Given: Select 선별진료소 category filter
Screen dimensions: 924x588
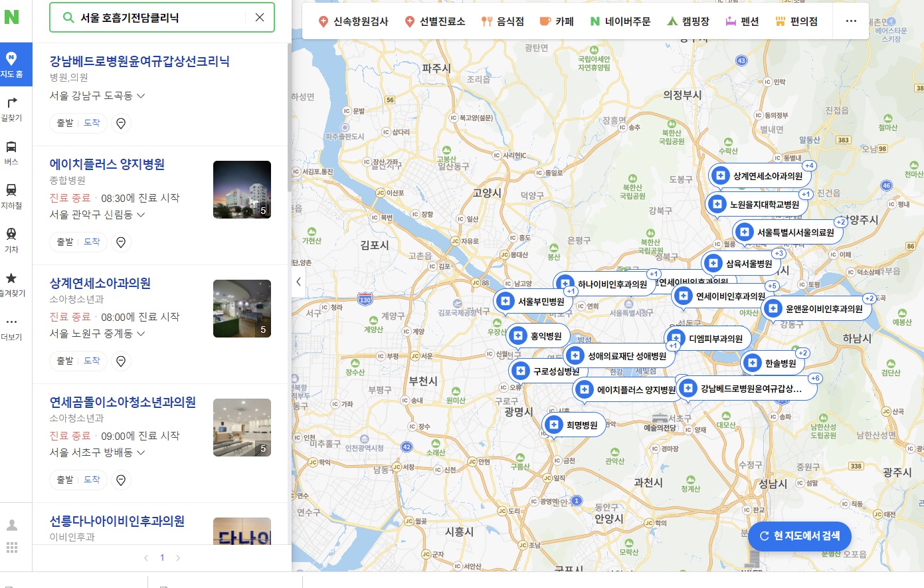Looking at the screenshot, I should coord(435,21).
